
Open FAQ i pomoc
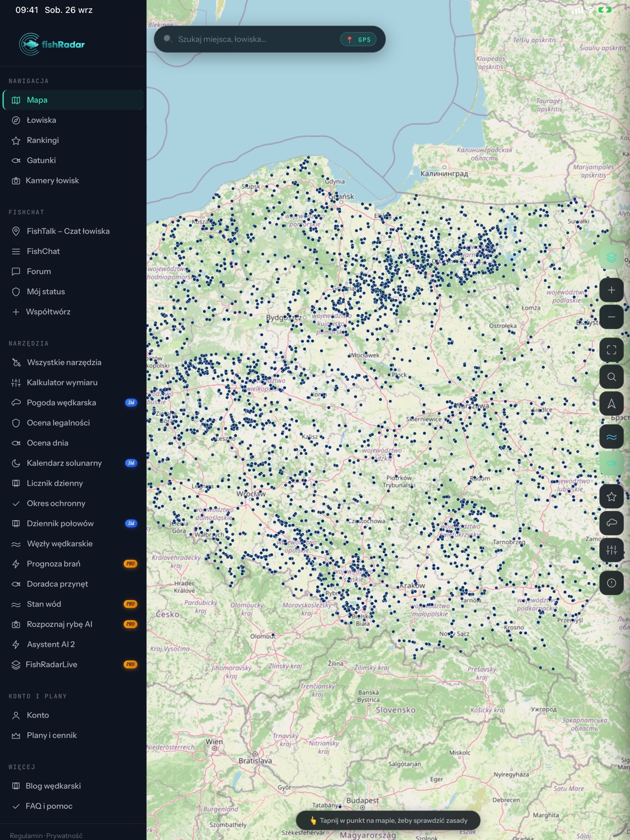(73, 806)
